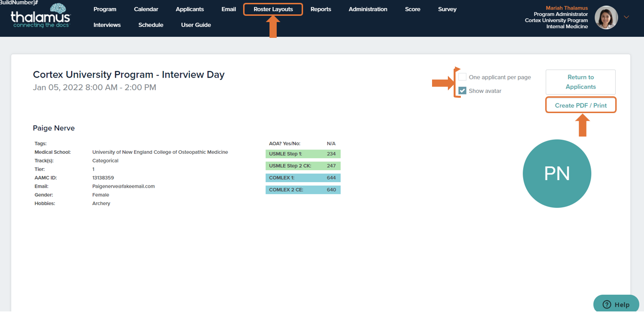Click the Categorical track value
The image size is (644, 333).
(x=105, y=161)
